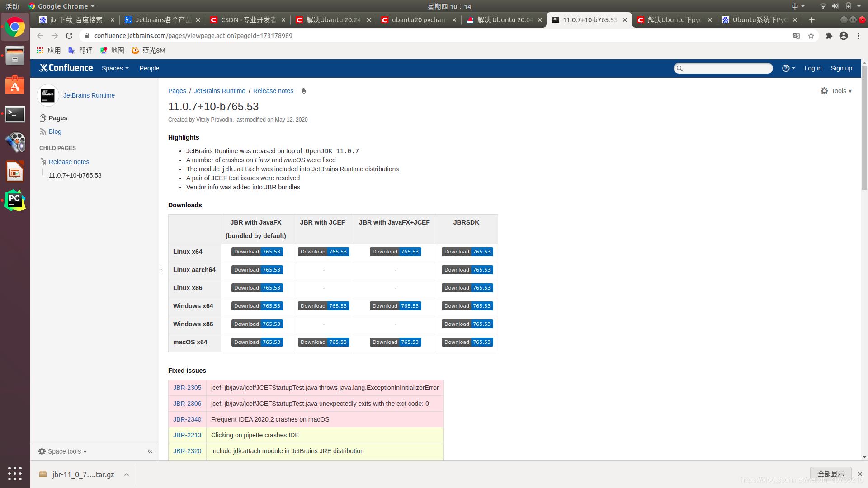This screenshot has width=868, height=488.
Task: Open the Pages sidebar item
Action: point(58,118)
